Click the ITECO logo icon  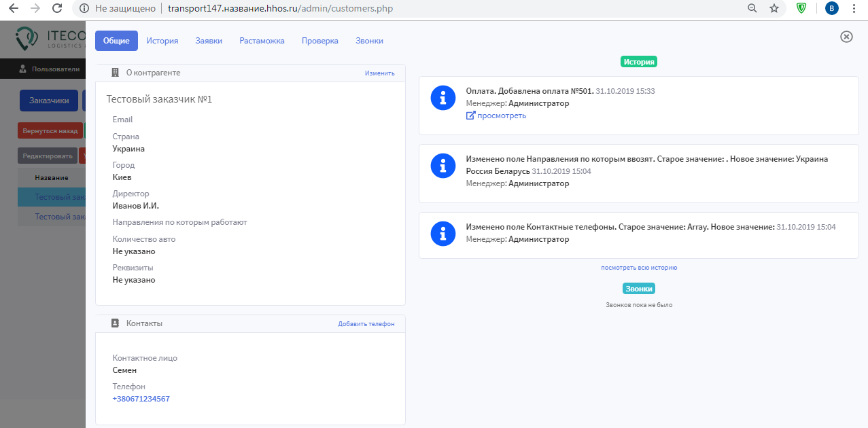[x=27, y=39]
